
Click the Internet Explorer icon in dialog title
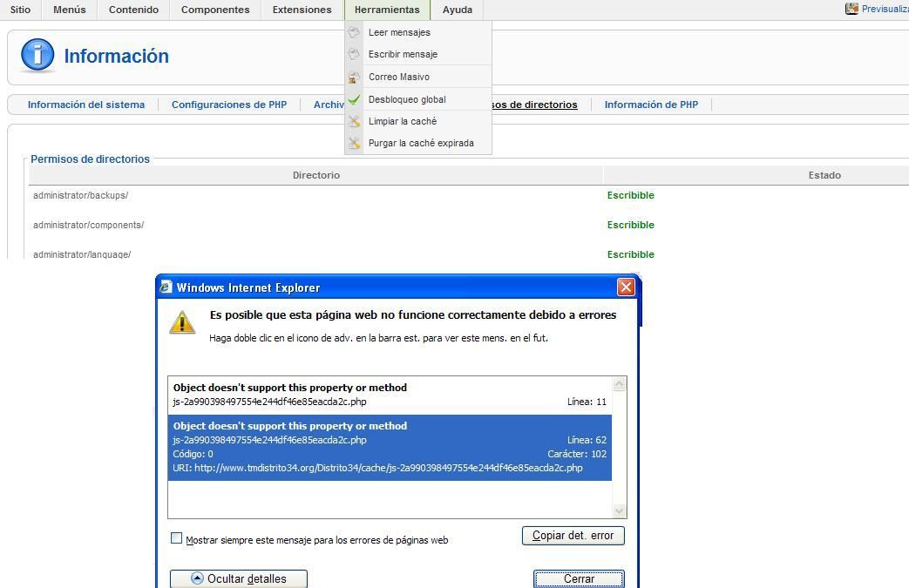pyautogui.click(x=166, y=287)
